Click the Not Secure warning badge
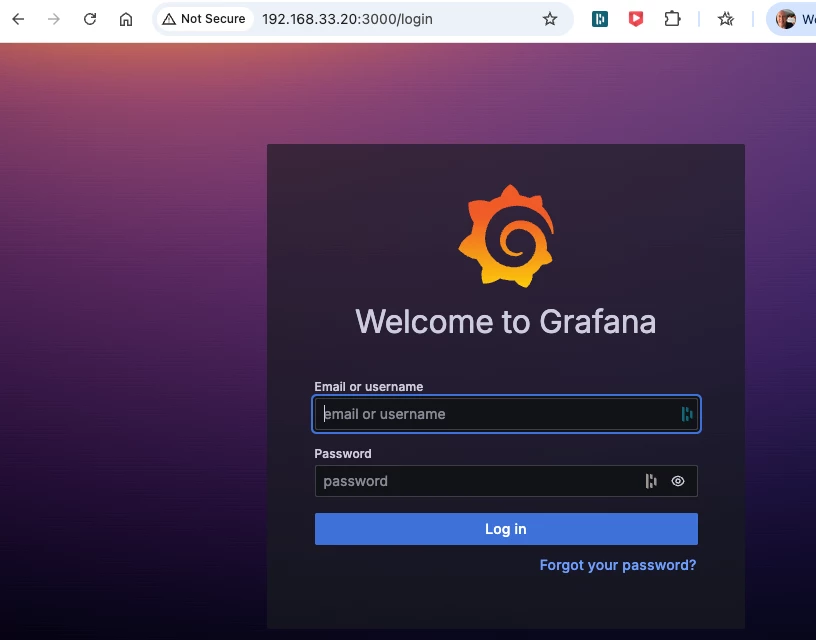816x640 pixels. pos(204,19)
